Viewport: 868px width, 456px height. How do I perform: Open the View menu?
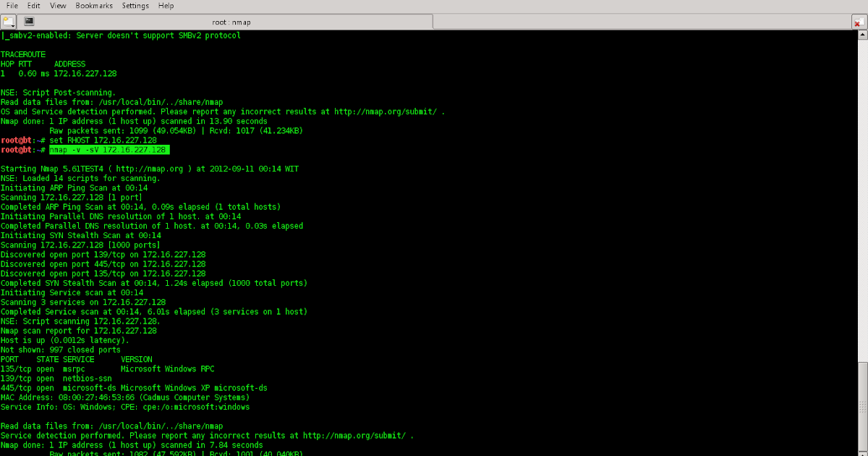point(57,5)
